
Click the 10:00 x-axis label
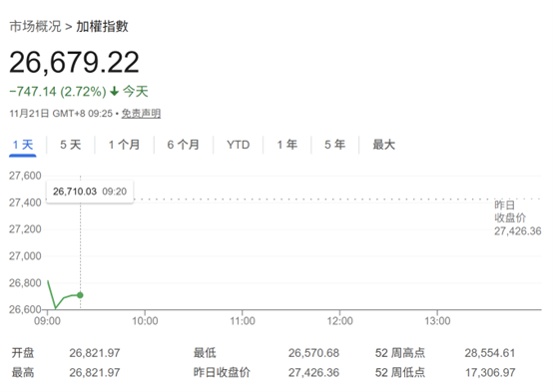[x=145, y=321]
